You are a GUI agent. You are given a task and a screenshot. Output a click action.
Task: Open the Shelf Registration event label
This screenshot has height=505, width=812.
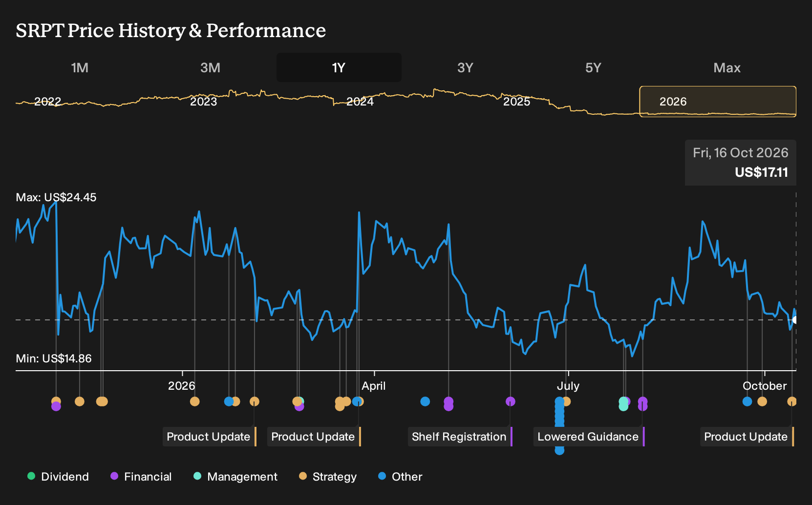[460, 437]
